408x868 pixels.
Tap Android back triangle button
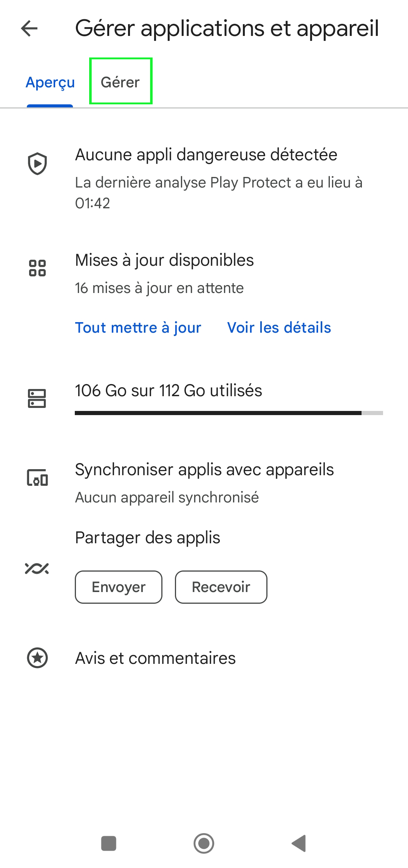[x=299, y=843]
